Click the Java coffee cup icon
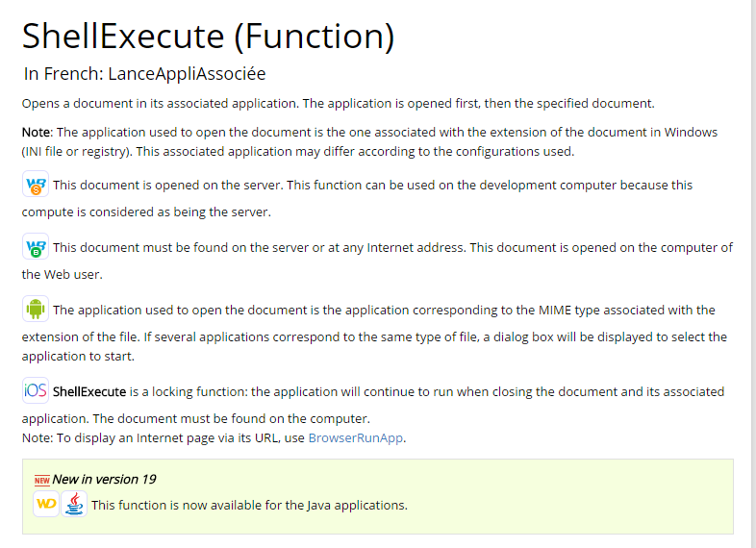This screenshot has width=756, height=548. (x=74, y=504)
